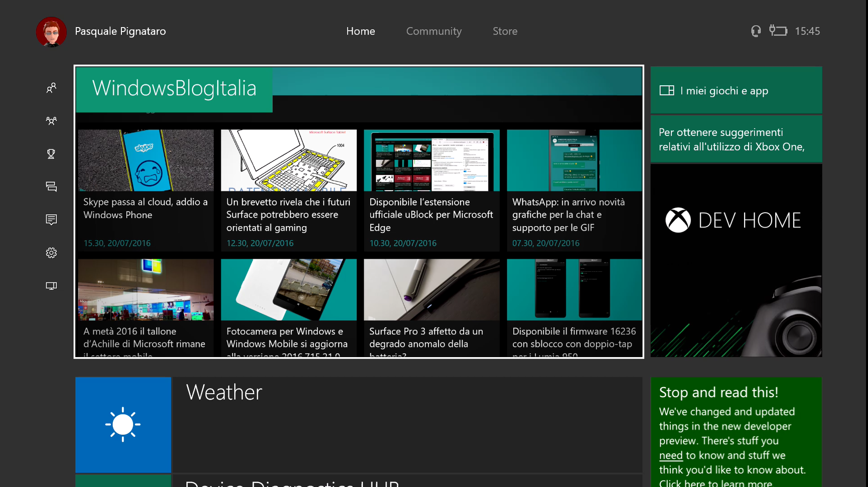Click the Disponibile l'estensione uBlock headline
The width and height of the screenshot is (868, 487).
[431, 215]
